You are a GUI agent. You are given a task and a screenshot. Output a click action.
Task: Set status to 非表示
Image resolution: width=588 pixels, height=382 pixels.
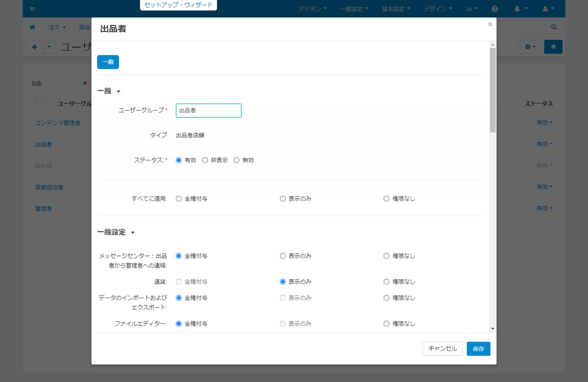[205, 160]
